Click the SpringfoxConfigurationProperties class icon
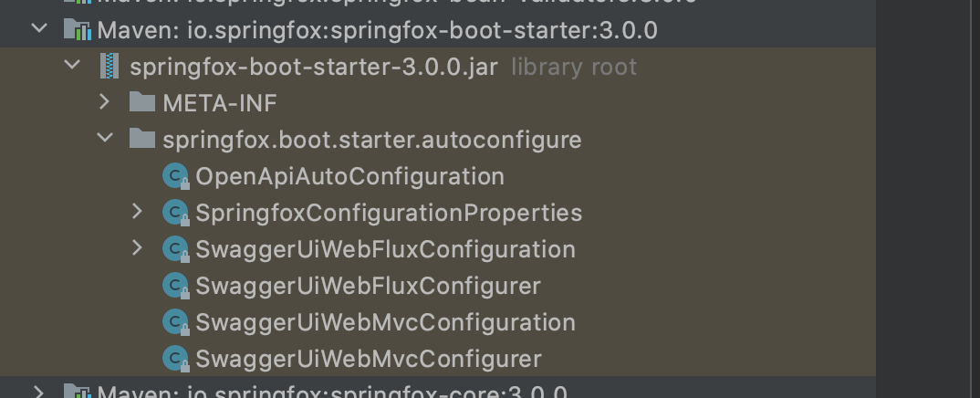 (x=175, y=213)
